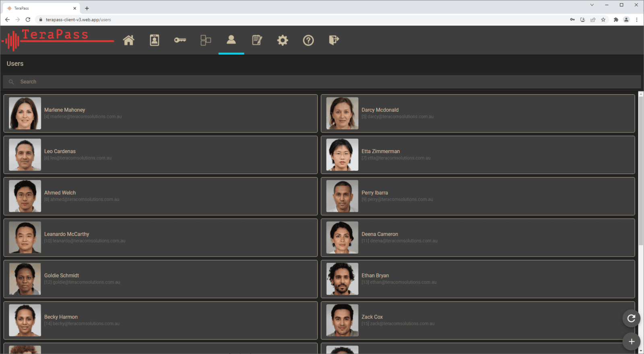Open the groups layout icon in navbar
The width and height of the screenshot is (644, 354).
[206, 40]
